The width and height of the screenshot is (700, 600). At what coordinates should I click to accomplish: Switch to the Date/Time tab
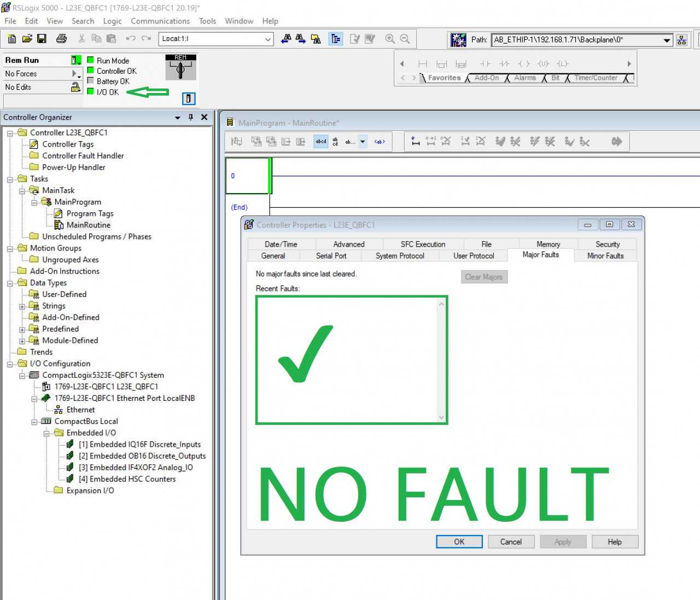[281, 244]
